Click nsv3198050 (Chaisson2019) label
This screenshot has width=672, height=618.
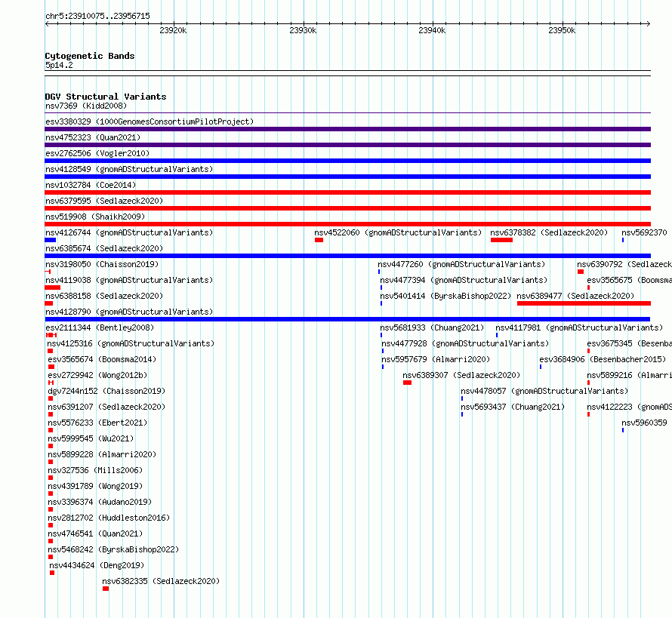click(x=102, y=264)
